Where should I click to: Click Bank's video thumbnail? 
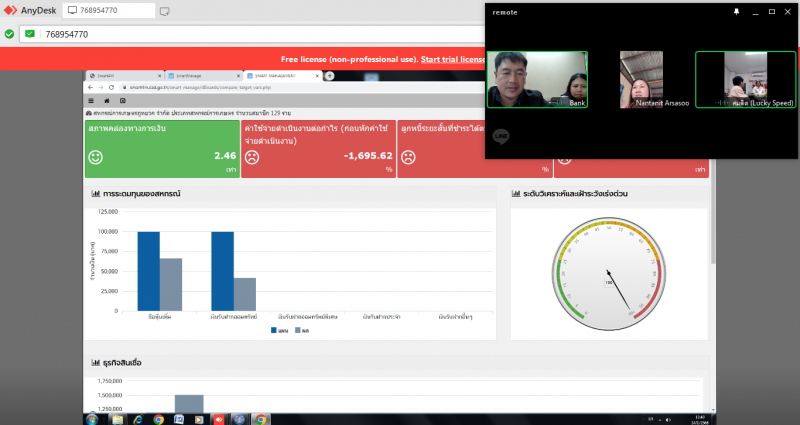[x=537, y=80]
